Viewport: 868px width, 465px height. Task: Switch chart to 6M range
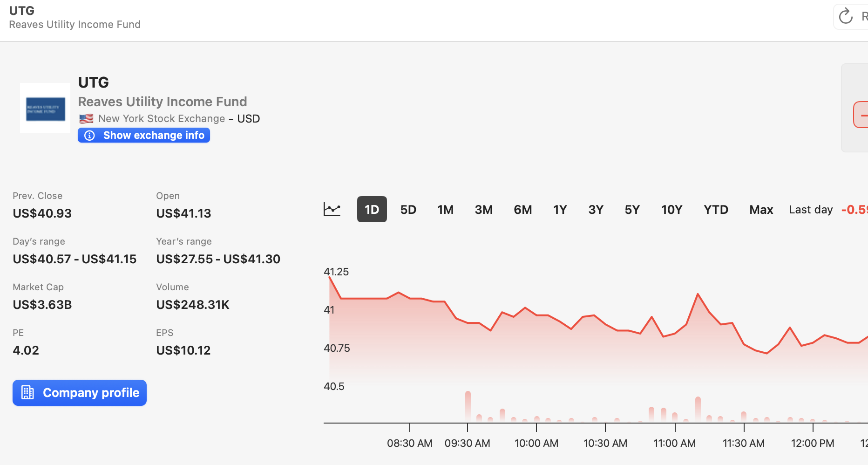[522, 209]
